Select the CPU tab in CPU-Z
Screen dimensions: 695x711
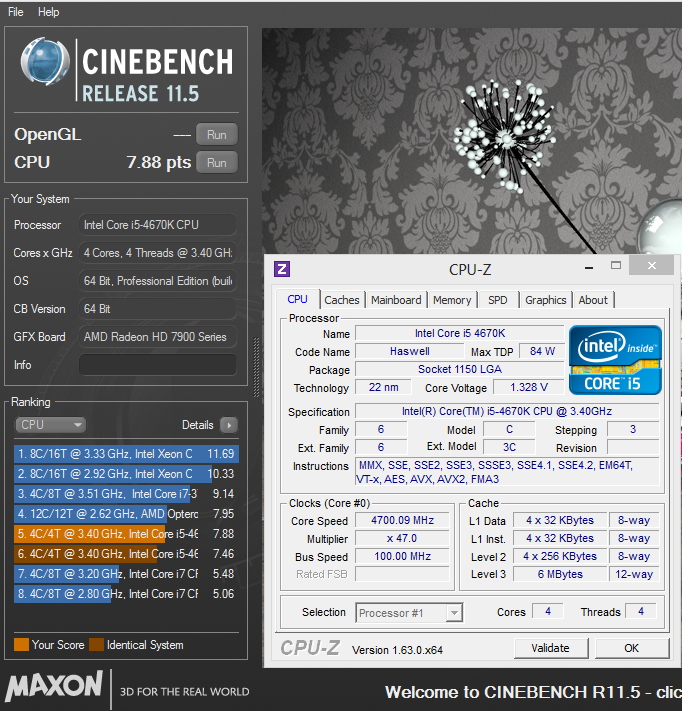[x=297, y=299]
